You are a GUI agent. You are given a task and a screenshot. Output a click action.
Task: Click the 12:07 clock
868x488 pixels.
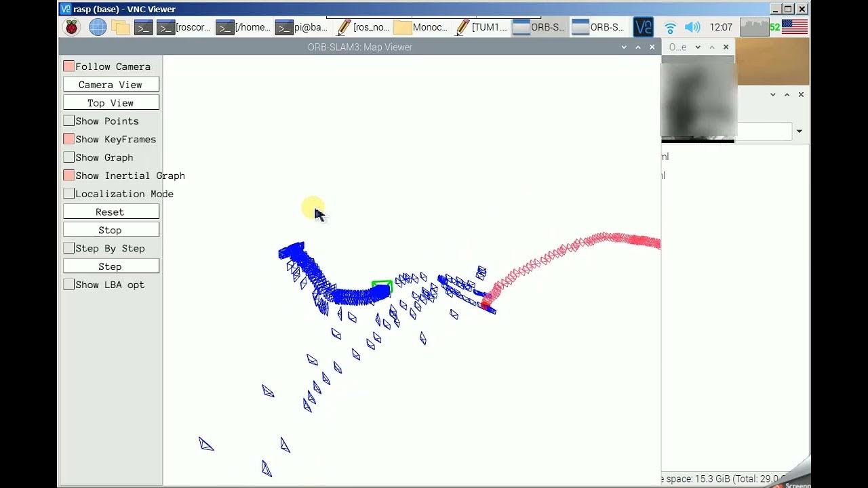click(720, 27)
